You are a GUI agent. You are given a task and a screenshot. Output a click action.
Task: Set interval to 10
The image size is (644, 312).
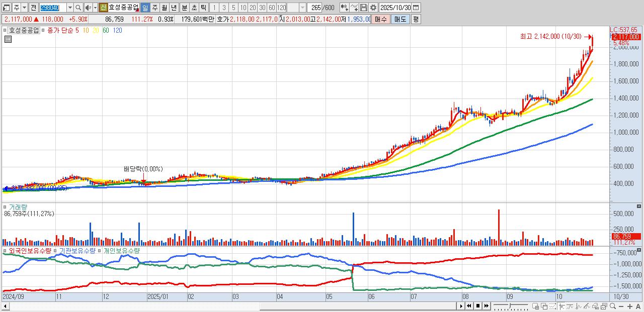tap(243, 8)
